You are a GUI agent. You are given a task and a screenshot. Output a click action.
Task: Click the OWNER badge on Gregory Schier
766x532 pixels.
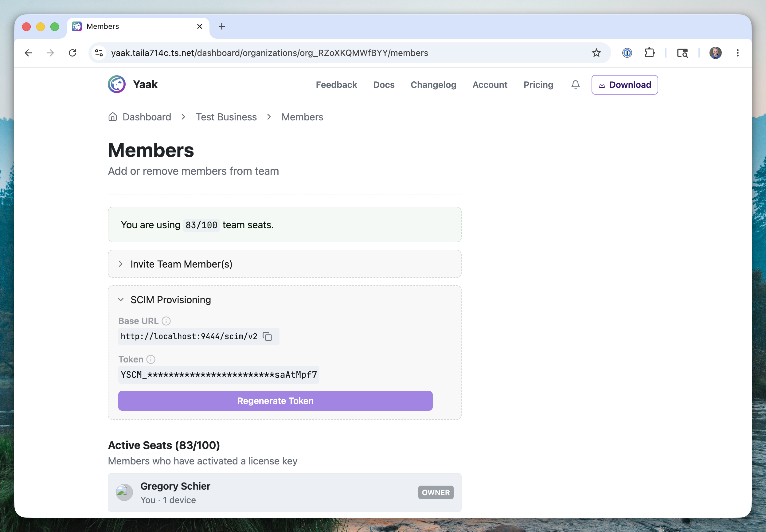click(436, 492)
